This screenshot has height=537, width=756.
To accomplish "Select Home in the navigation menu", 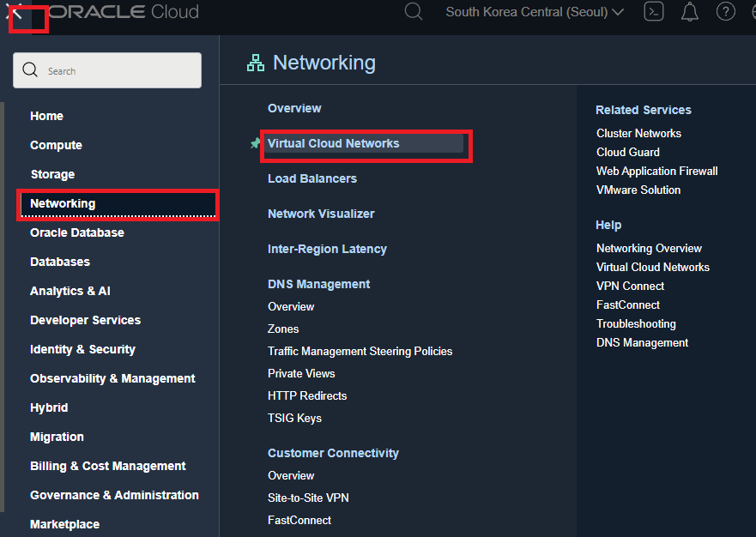I will (x=46, y=116).
